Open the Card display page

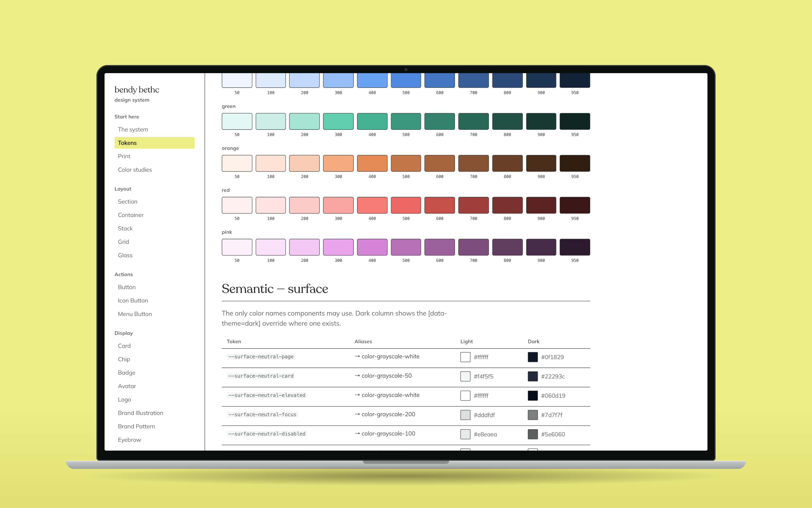coord(124,346)
